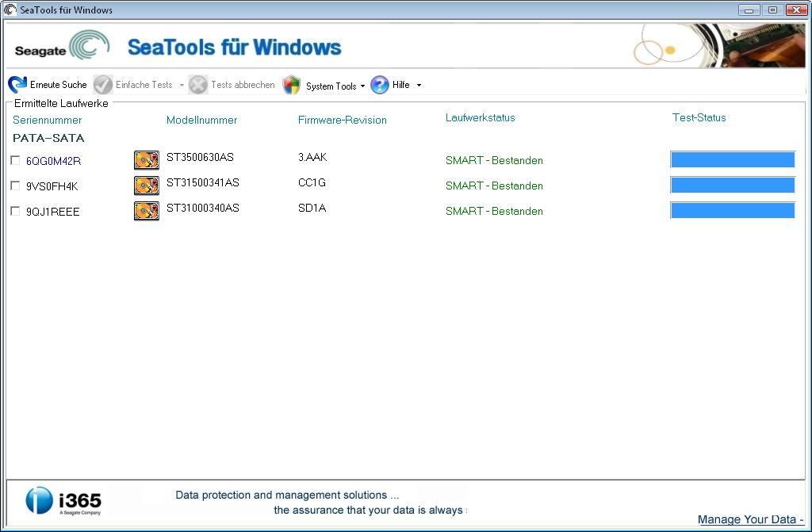
Task: Click the Einfache Tests label
Action: [144, 84]
